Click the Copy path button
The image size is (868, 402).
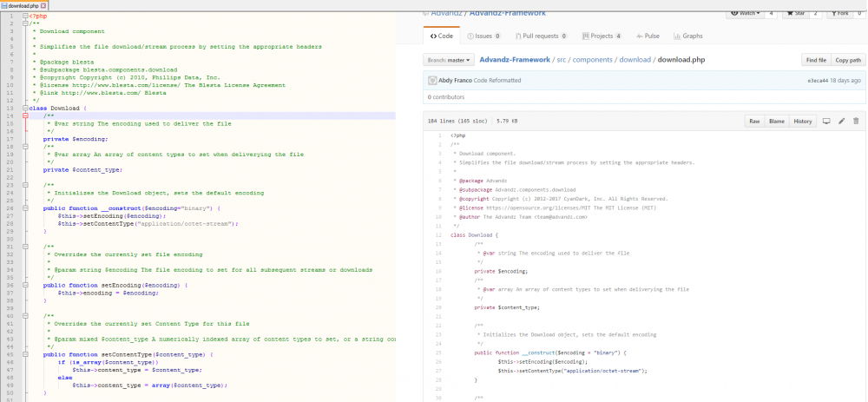[x=848, y=60]
